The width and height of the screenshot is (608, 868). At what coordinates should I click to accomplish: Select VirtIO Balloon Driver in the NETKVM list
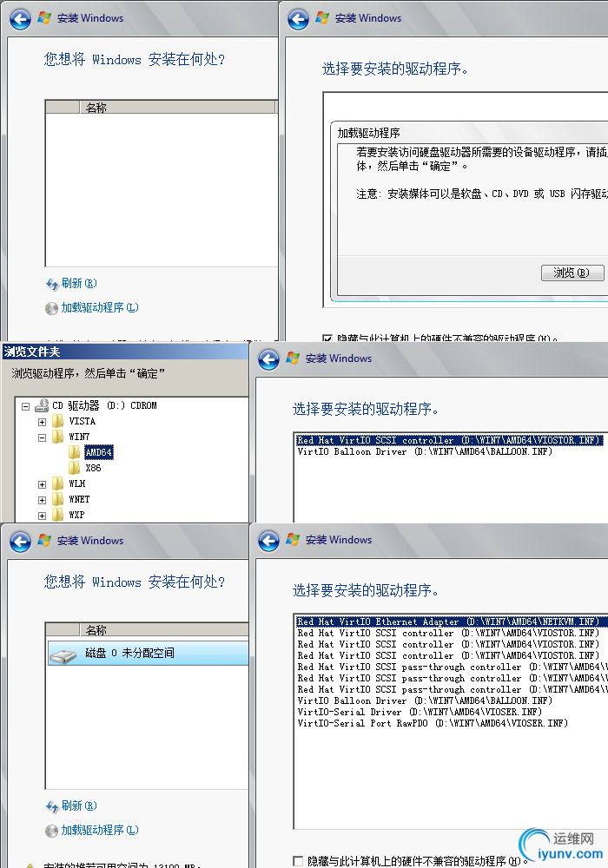pos(425,700)
